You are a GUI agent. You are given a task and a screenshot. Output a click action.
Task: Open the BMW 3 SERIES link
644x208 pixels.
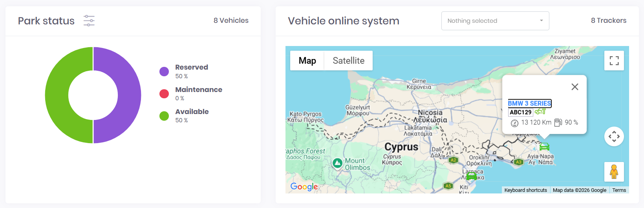click(x=529, y=103)
